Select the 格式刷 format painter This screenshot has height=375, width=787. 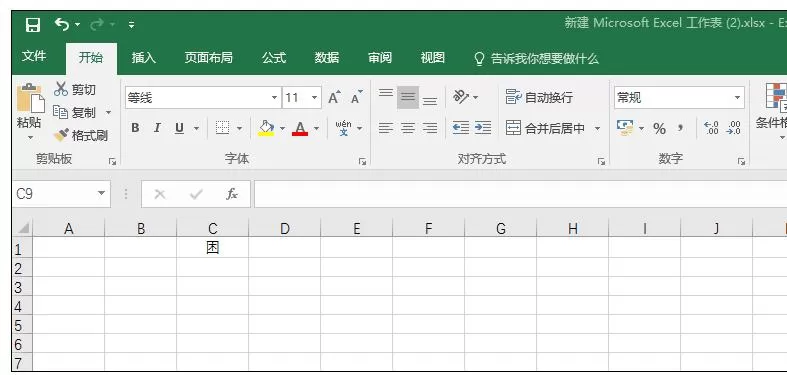coord(80,135)
